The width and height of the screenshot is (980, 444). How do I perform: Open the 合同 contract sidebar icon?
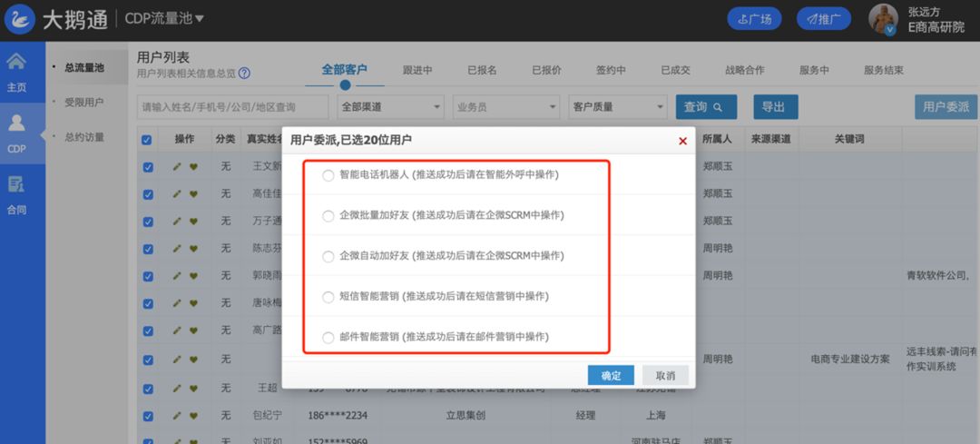pyautogui.click(x=16, y=183)
